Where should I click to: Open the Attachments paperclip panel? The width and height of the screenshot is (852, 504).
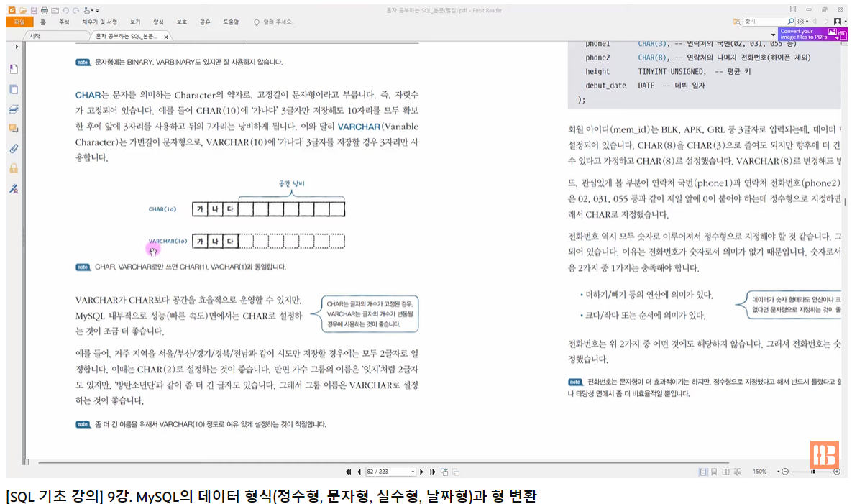click(14, 149)
